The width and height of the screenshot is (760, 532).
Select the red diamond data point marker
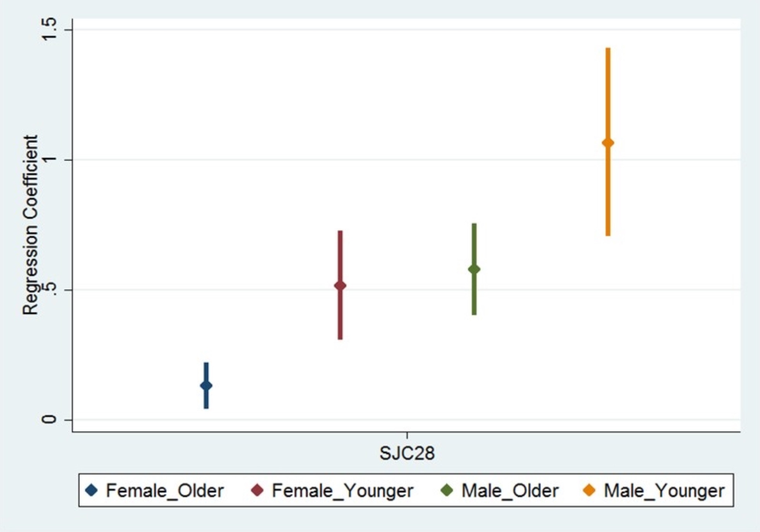pyautogui.click(x=340, y=286)
